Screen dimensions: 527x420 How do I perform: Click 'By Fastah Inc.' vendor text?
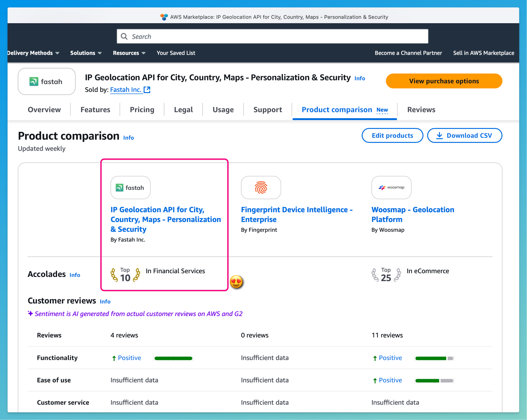128,240
